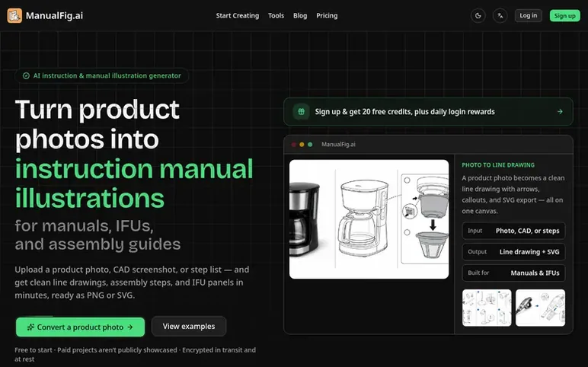Click the checkmark icon in AI generator badge
This screenshot has height=367, width=588.
(26, 75)
